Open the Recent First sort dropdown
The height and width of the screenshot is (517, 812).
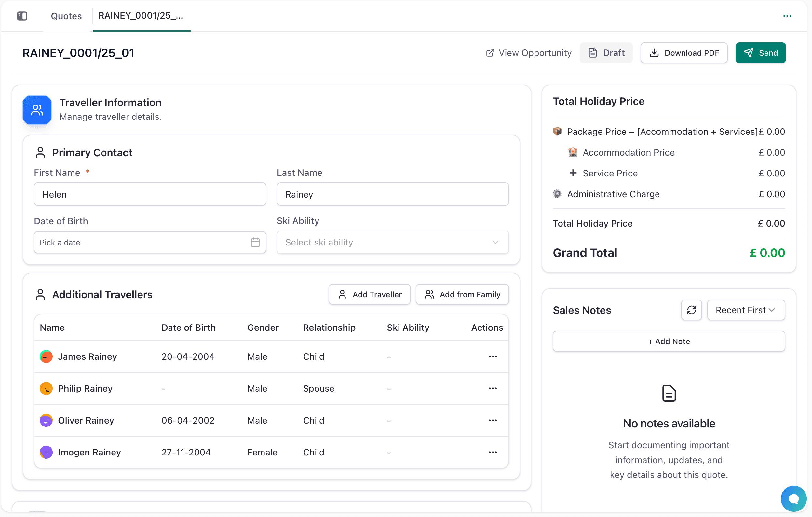[x=746, y=310]
